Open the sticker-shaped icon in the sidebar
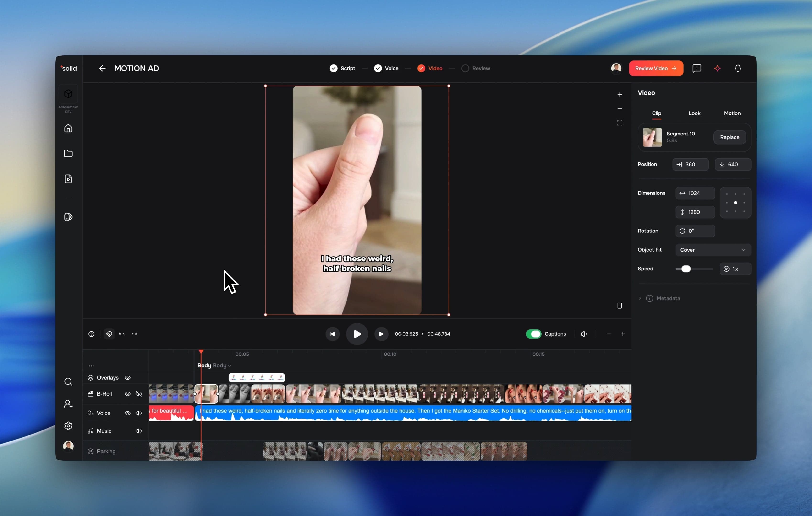The height and width of the screenshot is (516, 812). point(68,217)
